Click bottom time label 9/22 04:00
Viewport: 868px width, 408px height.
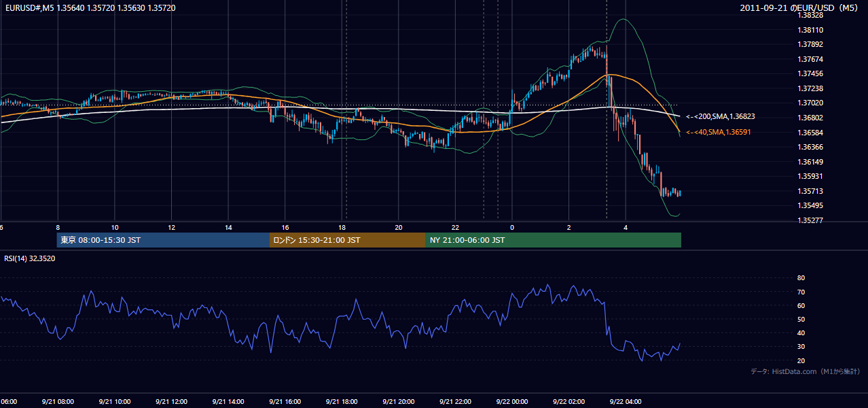tap(626, 402)
